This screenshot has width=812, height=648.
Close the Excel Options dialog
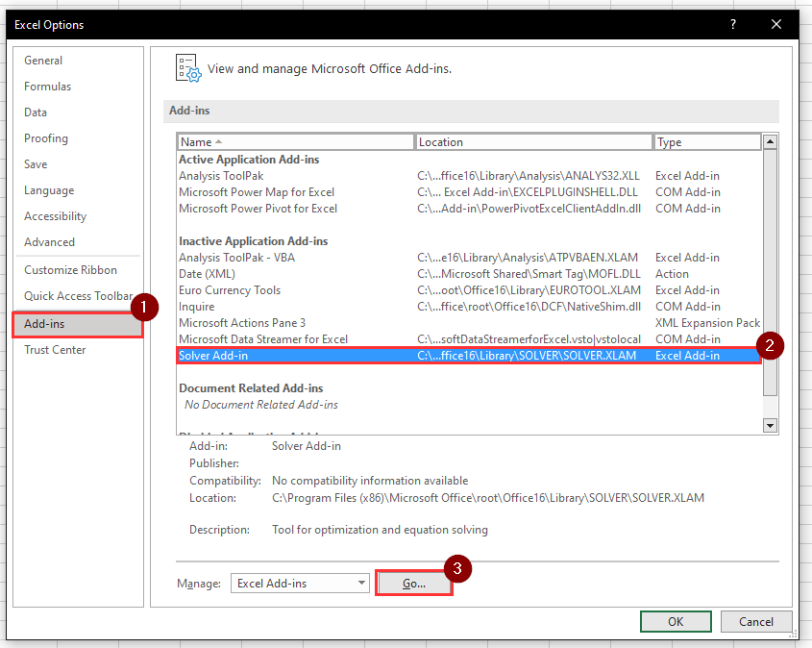pyautogui.click(x=775, y=24)
